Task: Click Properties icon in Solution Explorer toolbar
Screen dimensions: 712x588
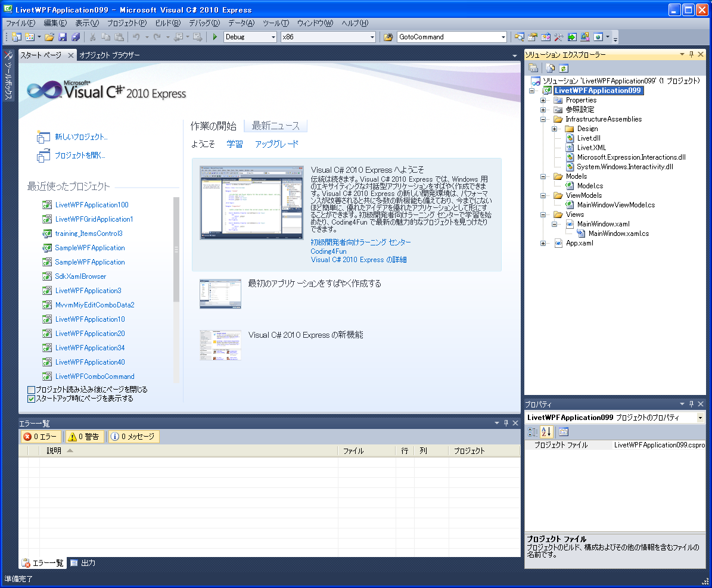Action: point(533,68)
